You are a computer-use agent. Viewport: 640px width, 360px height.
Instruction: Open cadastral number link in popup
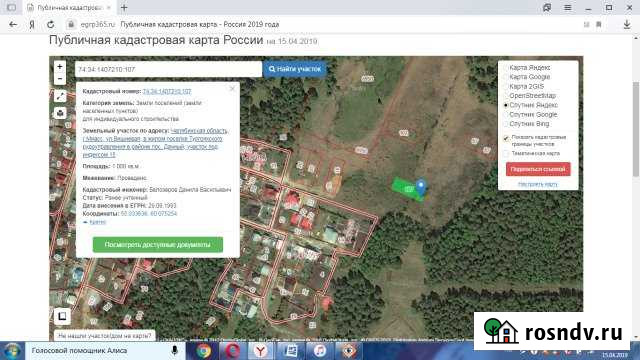coord(167,91)
